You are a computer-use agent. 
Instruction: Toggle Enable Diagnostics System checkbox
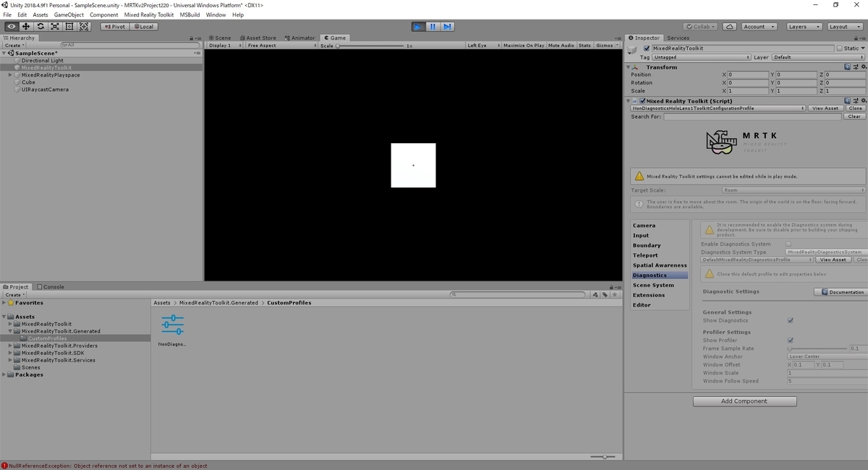coord(788,244)
